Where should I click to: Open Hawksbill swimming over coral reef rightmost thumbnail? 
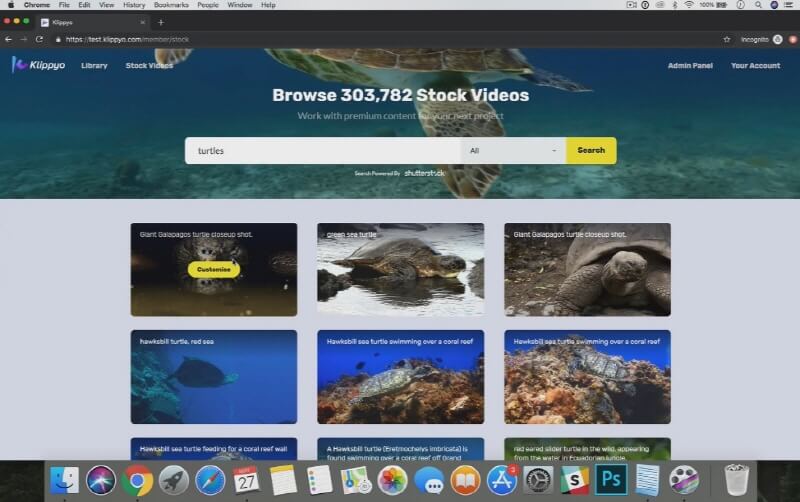point(587,376)
